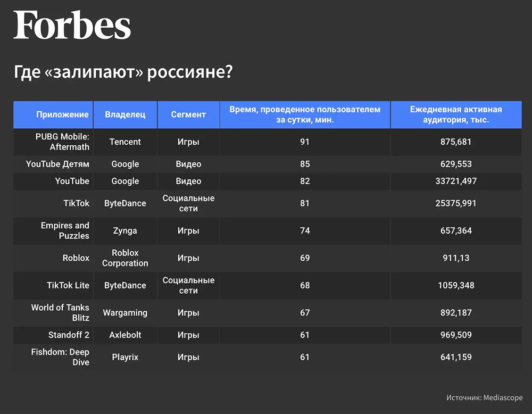
Task: Click "61" in the Fishdom row
Action: 305,358
